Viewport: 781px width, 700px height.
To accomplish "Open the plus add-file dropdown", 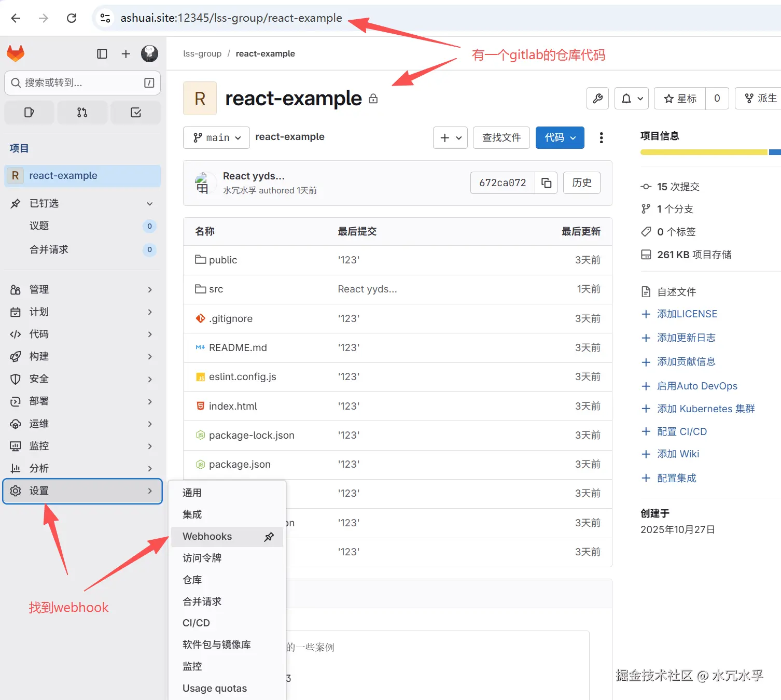I will [451, 137].
